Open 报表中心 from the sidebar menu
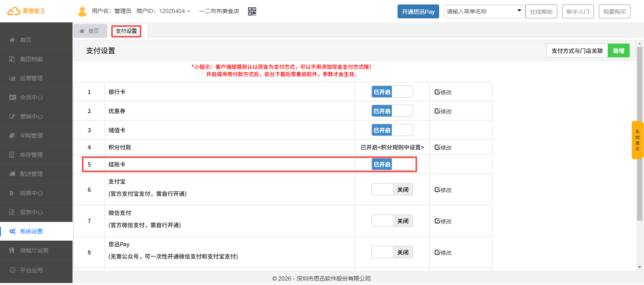 click(x=31, y=212)
